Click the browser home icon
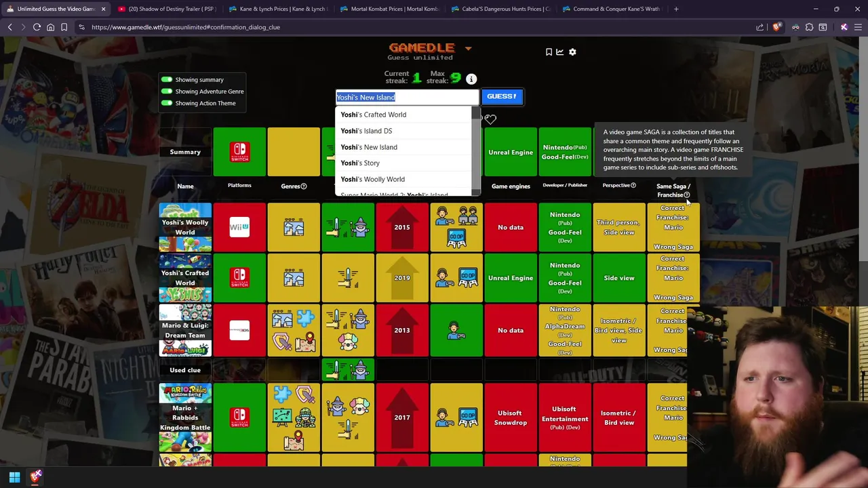This screenshot has height=488, width=868. pyautogui.click(x=51, y=27)
